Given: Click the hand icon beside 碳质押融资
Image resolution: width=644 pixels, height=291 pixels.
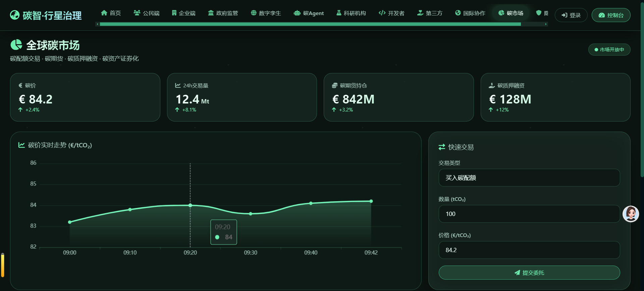Looking at the screenshot, I should (492, 85).
